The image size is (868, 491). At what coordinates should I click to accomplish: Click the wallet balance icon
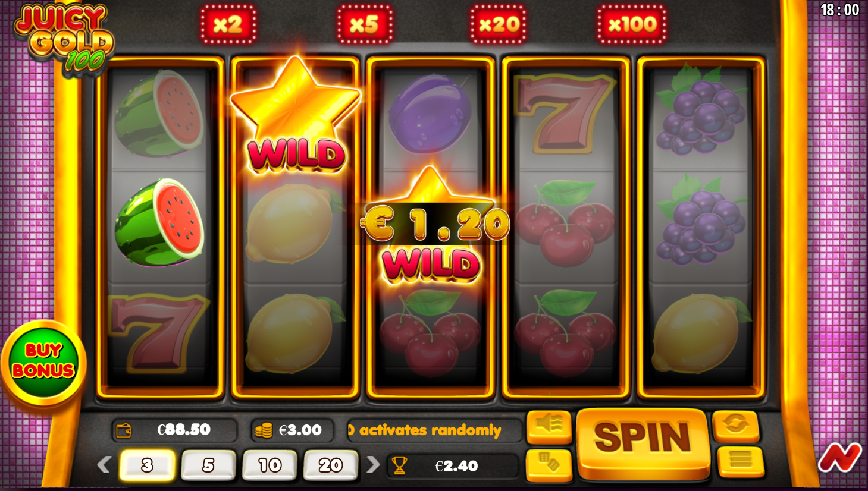124,430
